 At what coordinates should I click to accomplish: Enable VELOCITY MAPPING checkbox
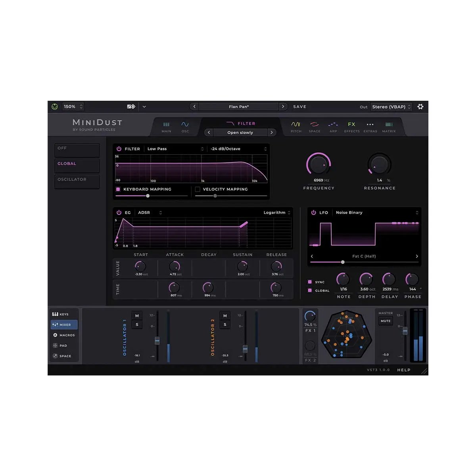click(198, 189)
